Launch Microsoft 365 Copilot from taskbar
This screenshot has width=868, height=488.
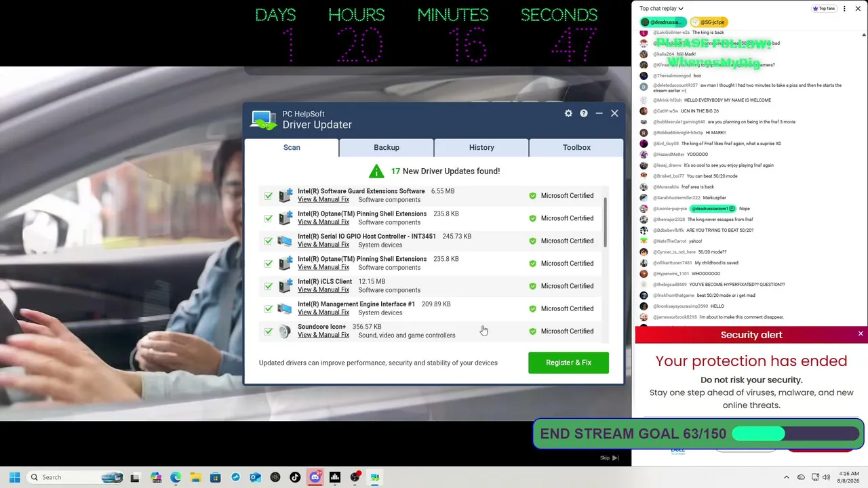point(156,477)
